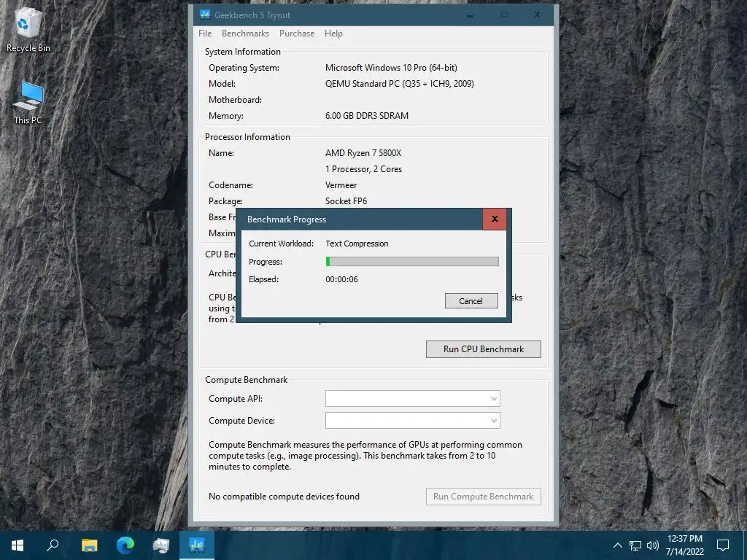
Task: Click the 'Geekbench 5 Tryout' window title
Action: point(252,15)
